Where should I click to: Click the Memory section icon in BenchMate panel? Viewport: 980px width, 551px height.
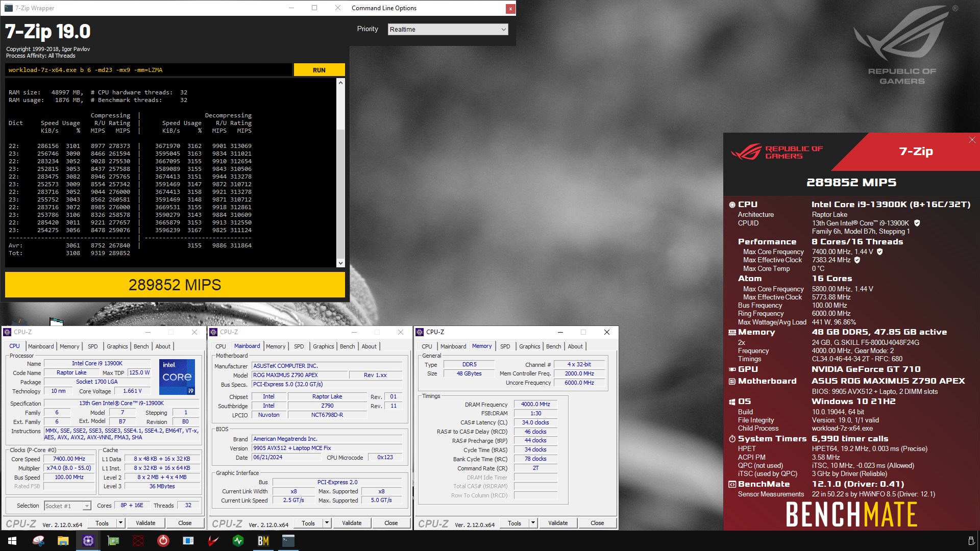pos(732,332)
